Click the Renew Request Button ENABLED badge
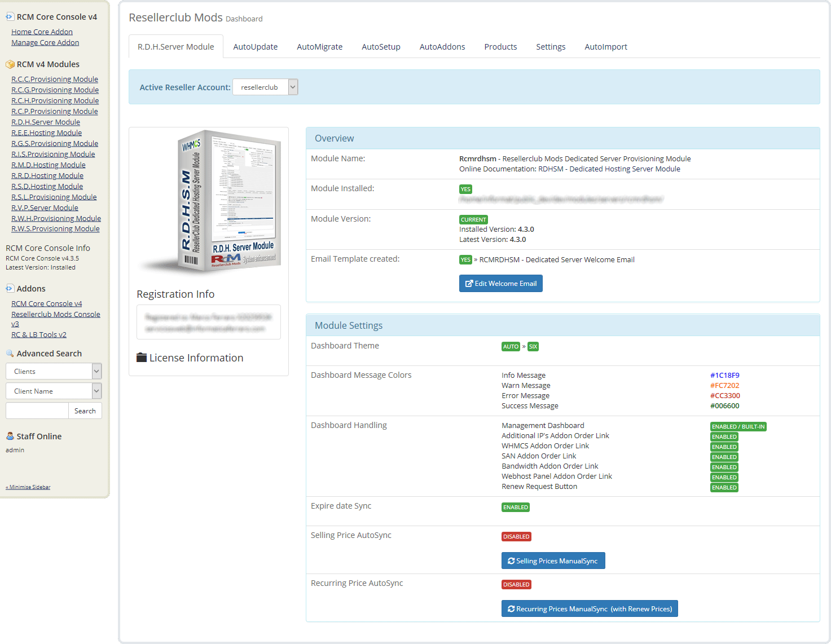This screenshot has height=644, width=831. click(724, 488)
